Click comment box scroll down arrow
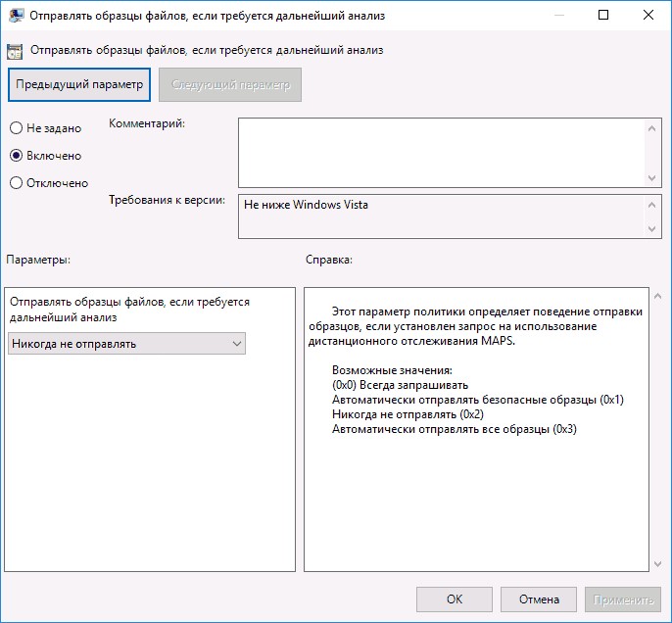Viewport: 672px width, 623px height. click(x=651, y=178)
